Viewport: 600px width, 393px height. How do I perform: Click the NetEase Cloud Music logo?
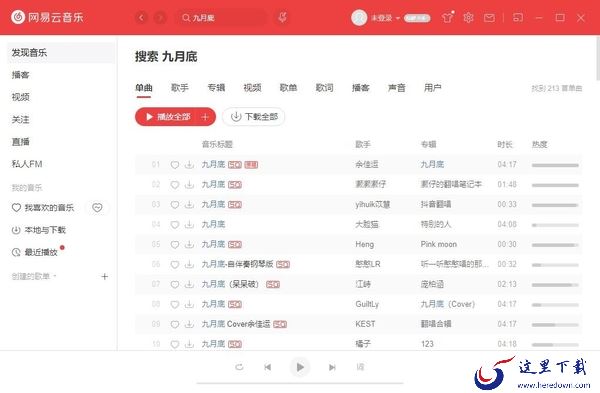tap(47, 17)
